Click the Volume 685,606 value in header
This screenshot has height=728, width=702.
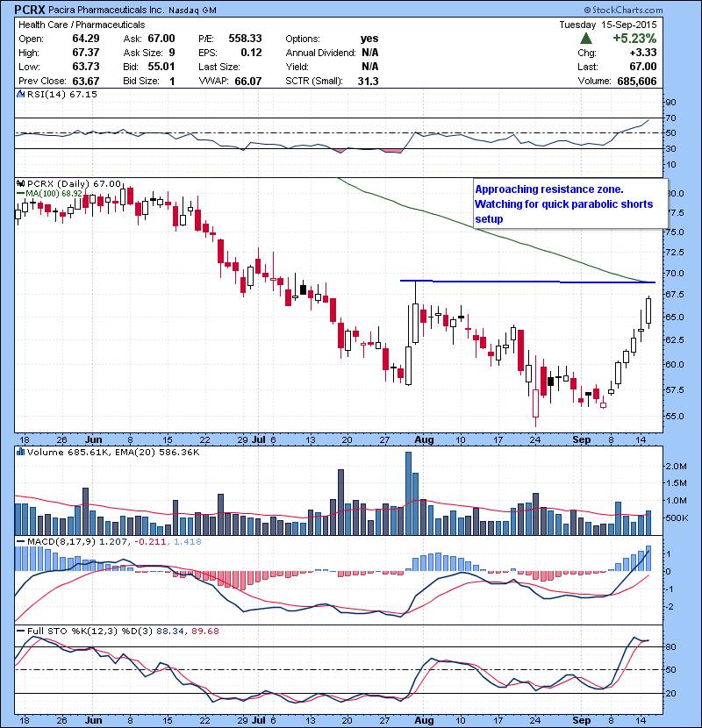point(632,81)
